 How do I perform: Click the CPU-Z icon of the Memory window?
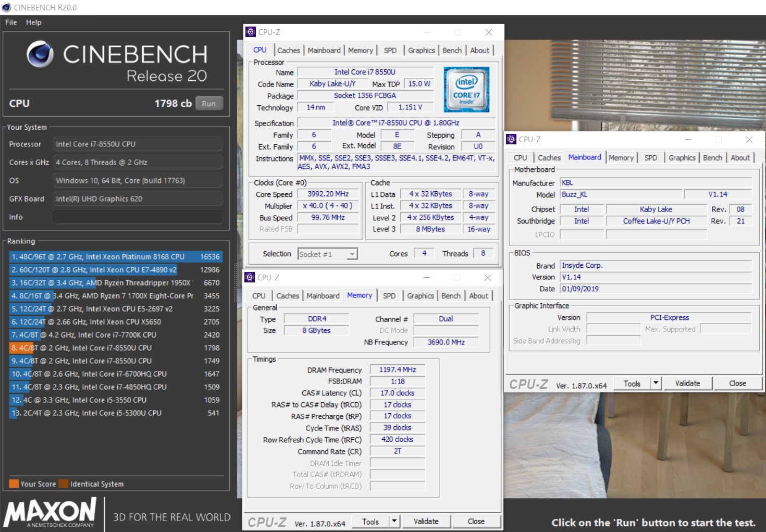click(250, 277)
